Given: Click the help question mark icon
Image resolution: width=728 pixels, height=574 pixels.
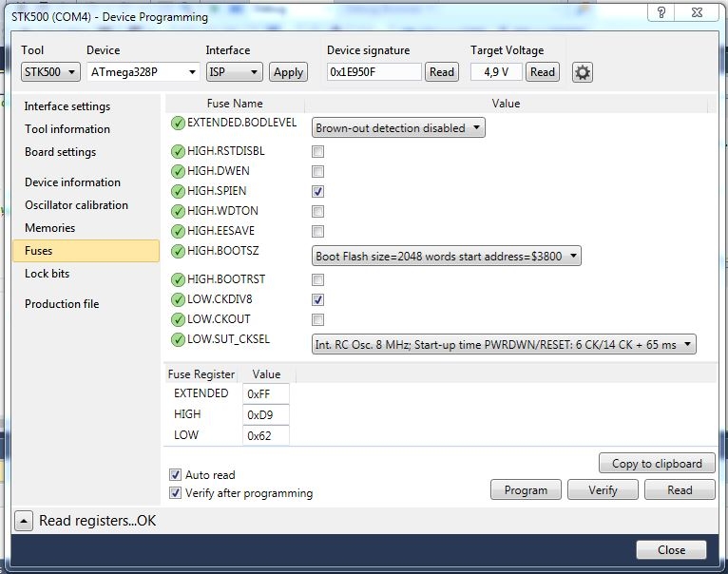Looking at the screenshot, I should 661,12.
